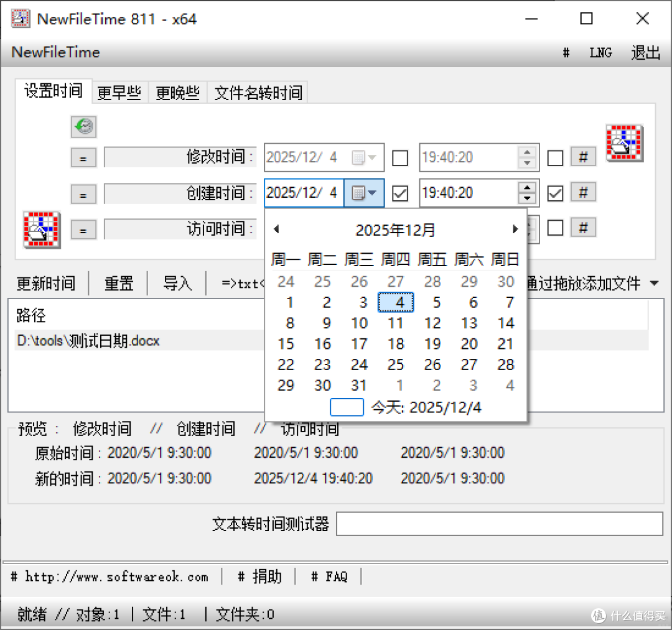Click the # 捐助 donate link

click(x=259, y=577)
